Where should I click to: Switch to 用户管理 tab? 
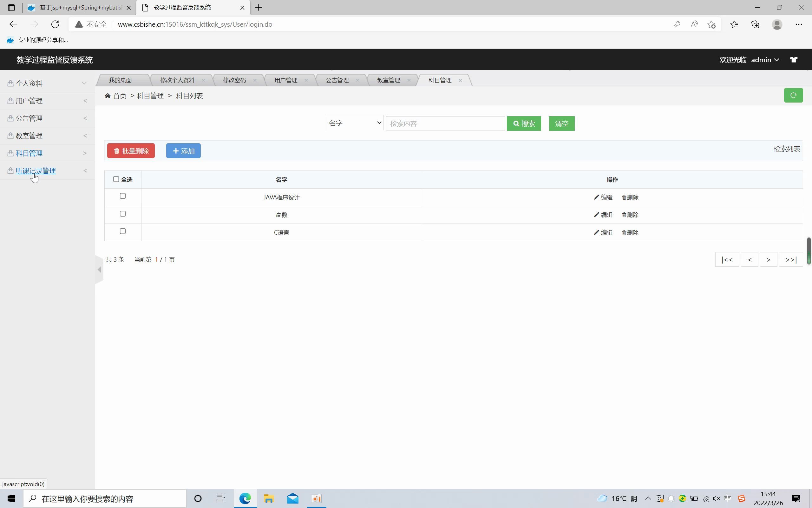(285, 80)
